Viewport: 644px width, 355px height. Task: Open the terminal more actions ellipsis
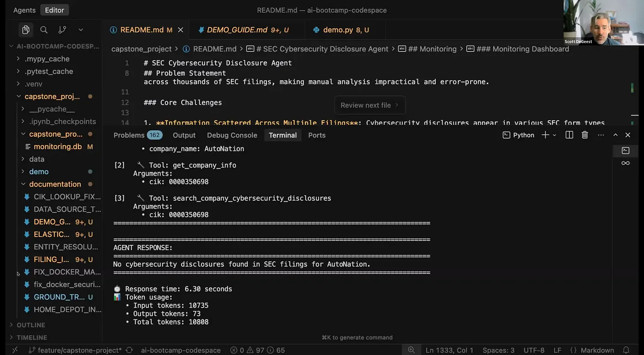tap(601, 135)
